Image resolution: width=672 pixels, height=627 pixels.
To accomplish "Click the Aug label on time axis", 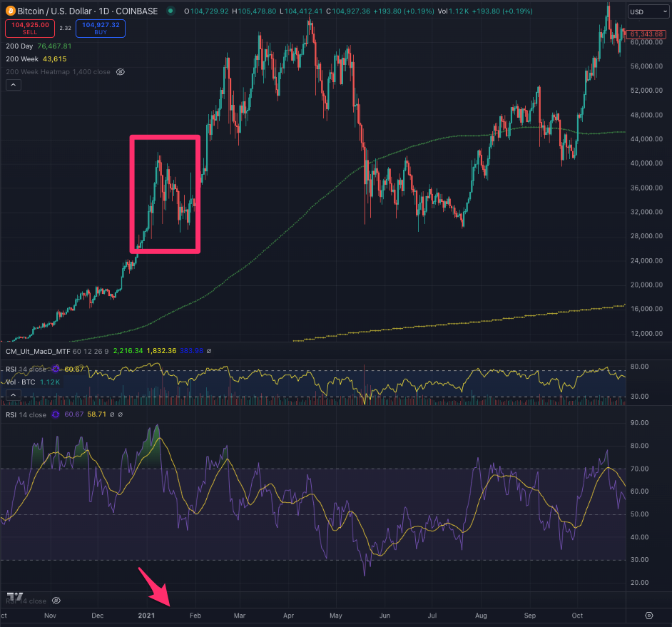I will [x=481, y=616].
